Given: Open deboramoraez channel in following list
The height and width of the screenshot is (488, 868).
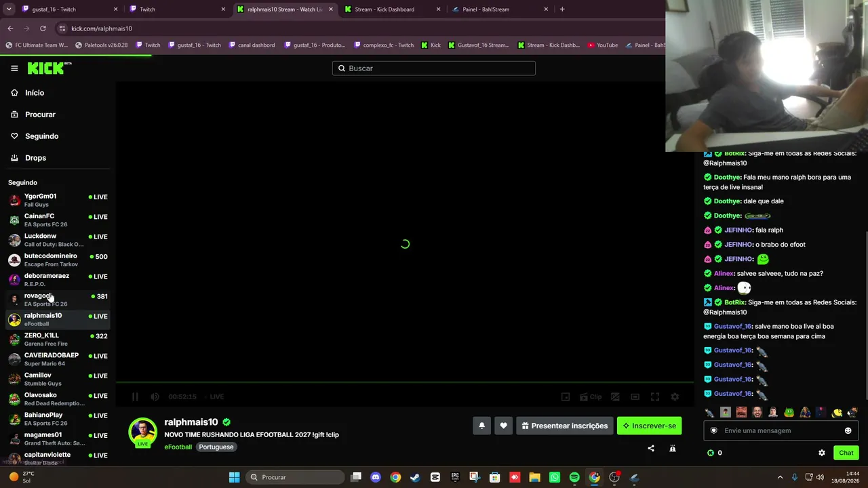Looking at the screenshot, I should (x=58, y=279).
